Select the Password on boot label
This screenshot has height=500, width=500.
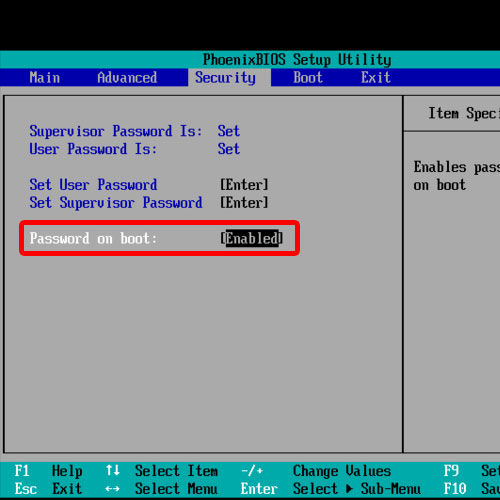(93, 238)
